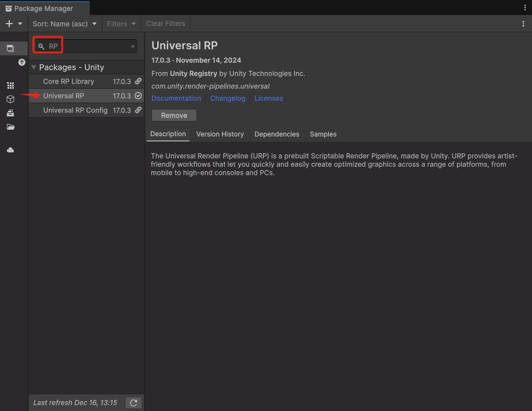Open the My Assets cube icon
This screenshot has width=532, height=411.
point(10,99)
